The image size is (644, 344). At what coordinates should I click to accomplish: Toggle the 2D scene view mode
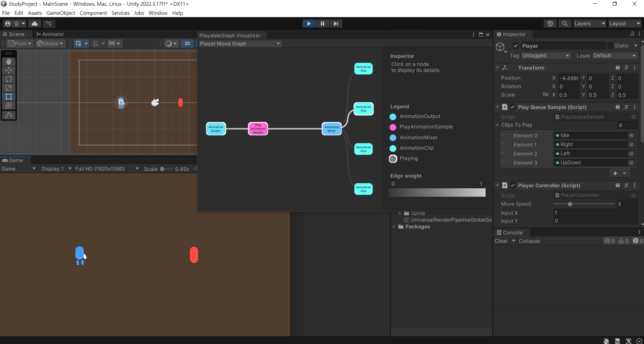point(187,43)
